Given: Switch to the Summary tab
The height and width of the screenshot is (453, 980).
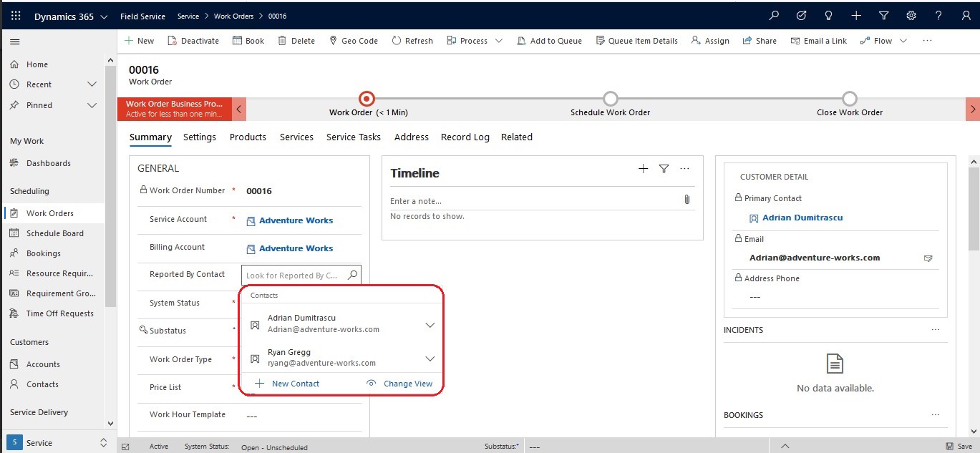Looking at the screenshot, I should click(x=150, y=137).
